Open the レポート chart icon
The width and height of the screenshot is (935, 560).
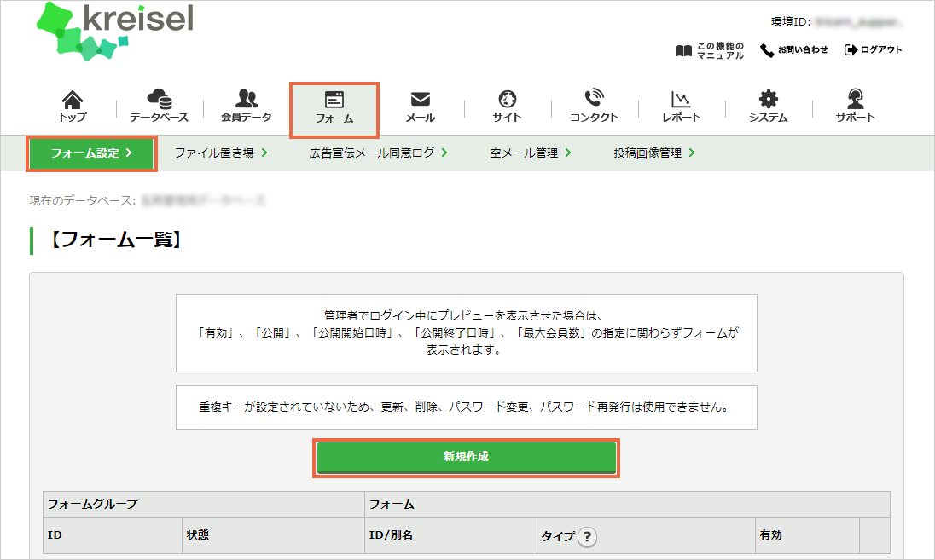[x=681, y=99]
